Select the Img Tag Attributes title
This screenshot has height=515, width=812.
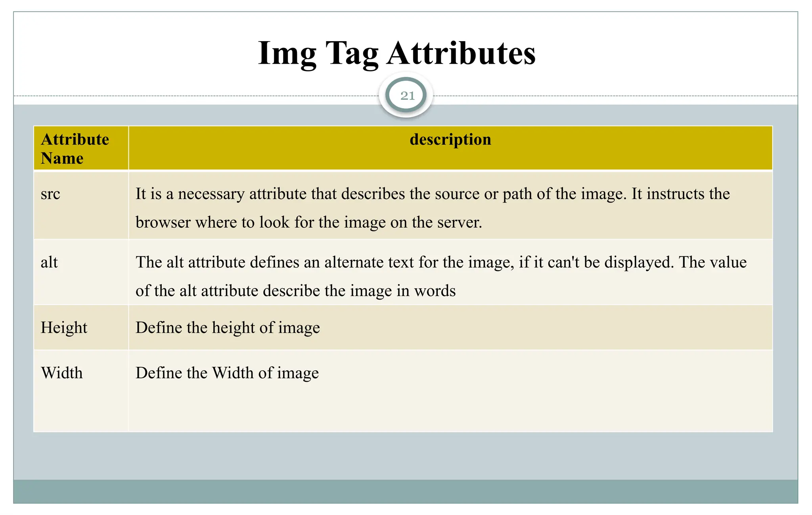[396, 53]
